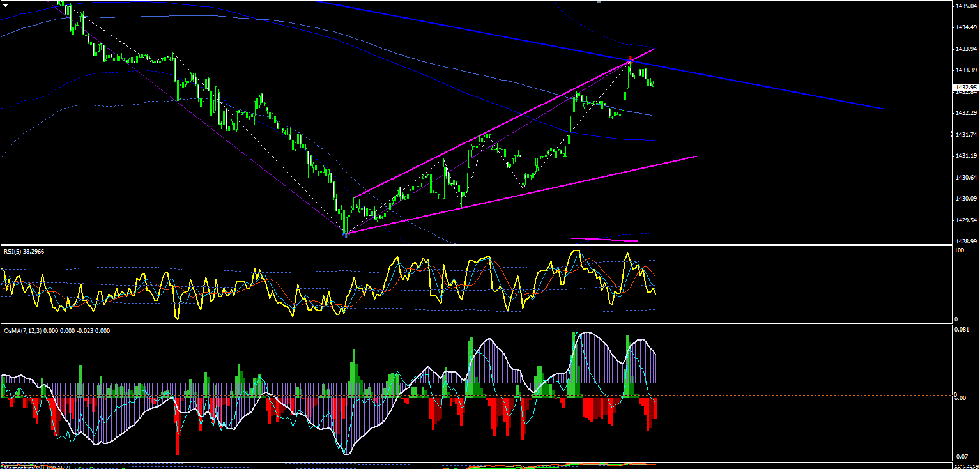Click the OsMA zero level label 0.00

pyautogui.click(x=959, y=397)
